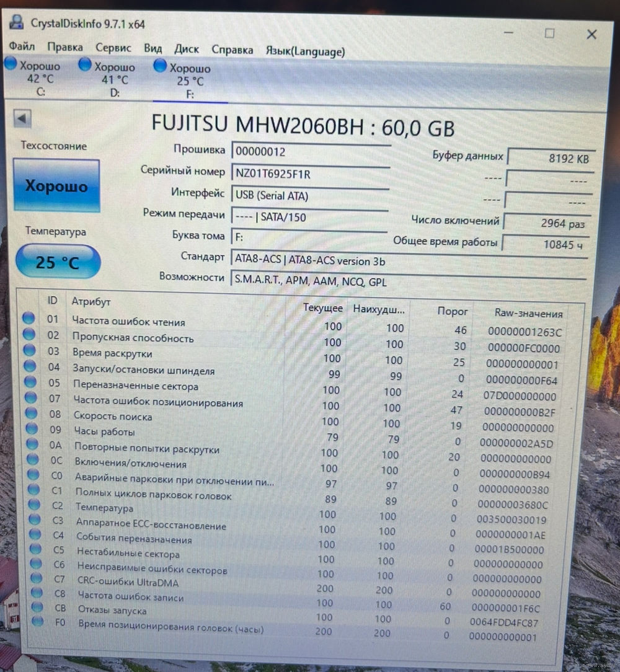Open the Правка menu

pyautogui.click(x=65, y=47)
